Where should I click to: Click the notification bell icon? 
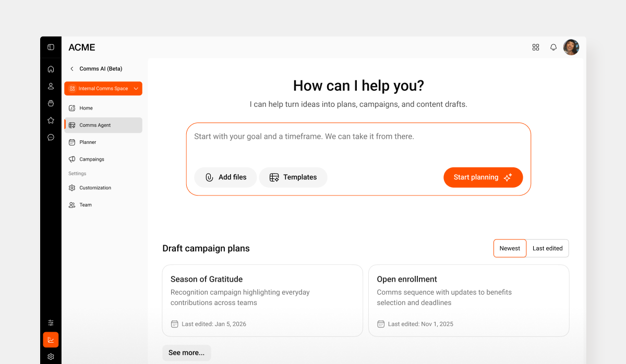tap(553, 47)
